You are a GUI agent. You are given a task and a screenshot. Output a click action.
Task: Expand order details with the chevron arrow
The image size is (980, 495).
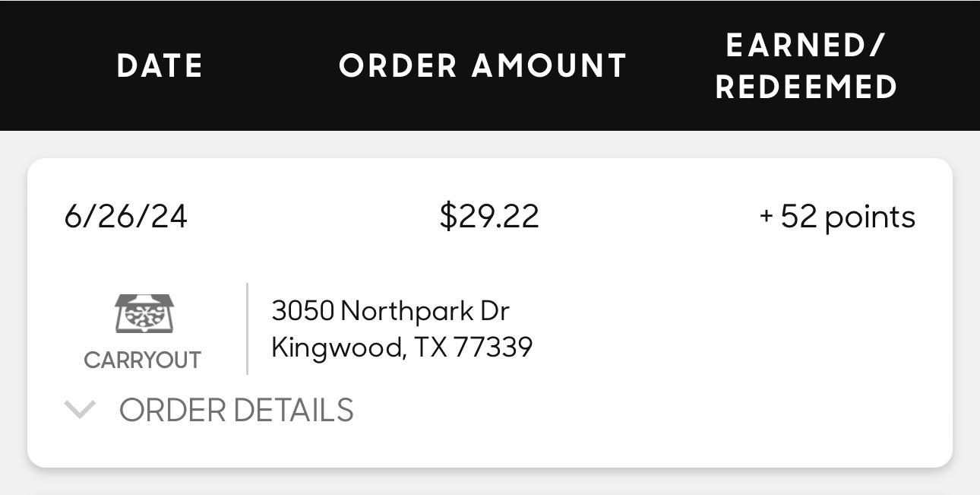tap(80, 411)
